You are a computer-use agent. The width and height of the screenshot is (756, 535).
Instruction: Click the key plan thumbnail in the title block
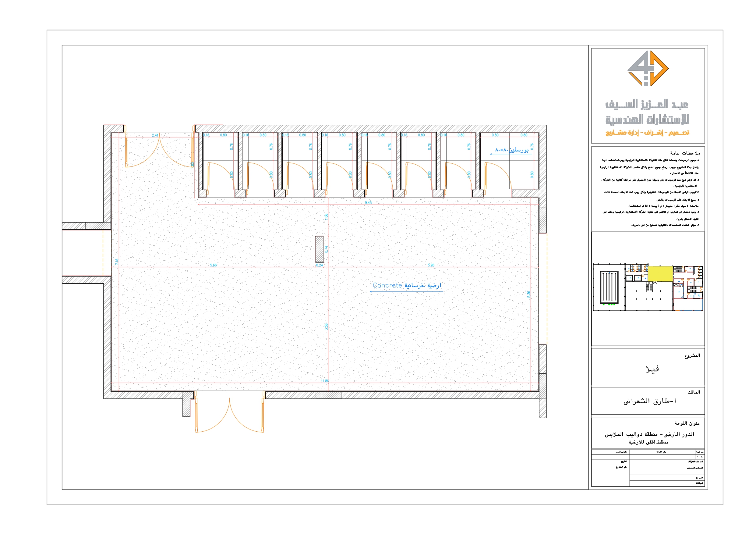(x=648, y=287)
